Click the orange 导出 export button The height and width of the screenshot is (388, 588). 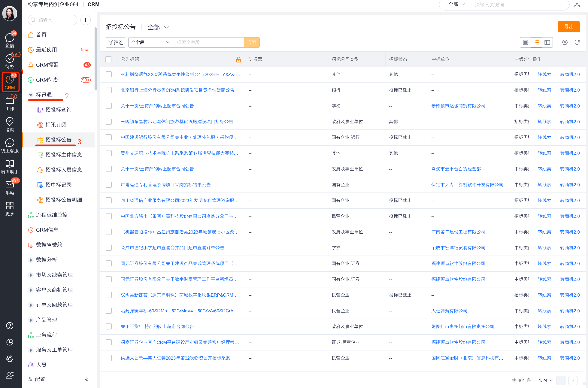pos(568,27)
